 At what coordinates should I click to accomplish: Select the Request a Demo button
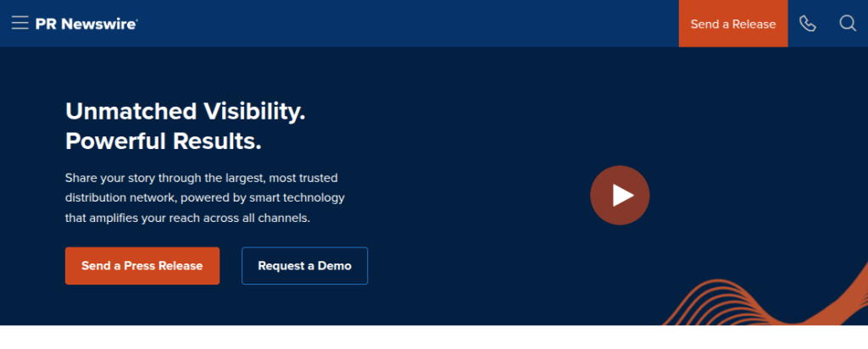click(x=304, y=266)
